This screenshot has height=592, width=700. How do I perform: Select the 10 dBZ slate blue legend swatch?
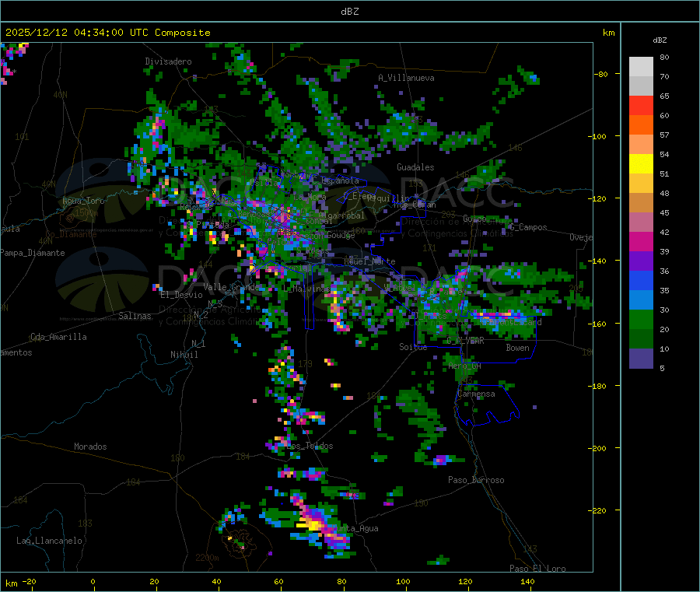641,359
